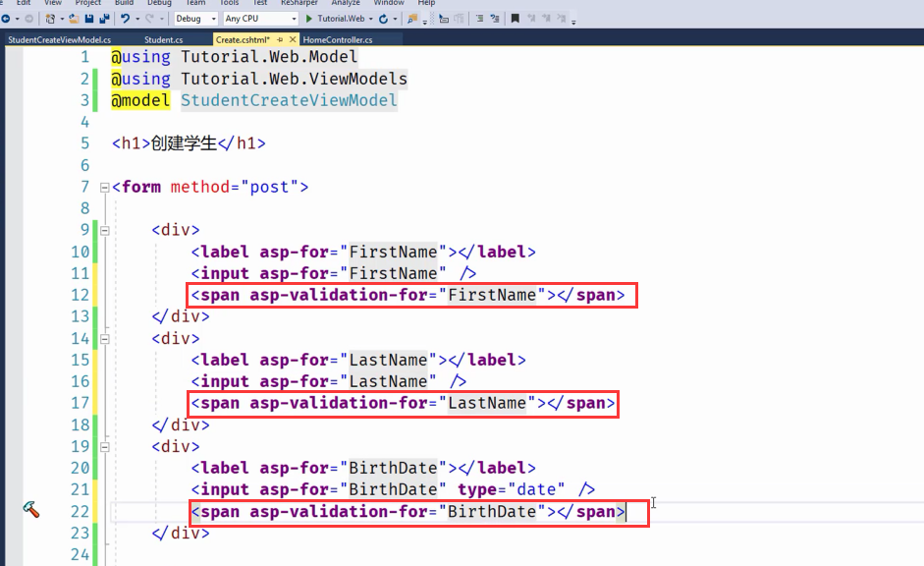
Task: Click the LastName label tag on line 15
Action: point(358,361)
